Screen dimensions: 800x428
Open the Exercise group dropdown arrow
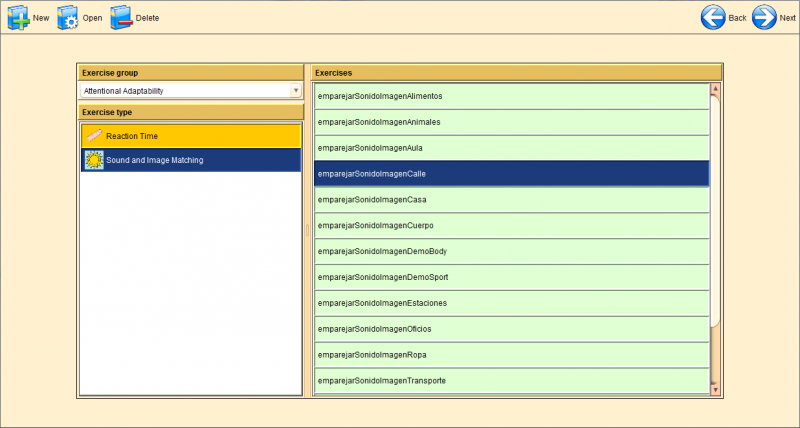click(x=296, y=91)
